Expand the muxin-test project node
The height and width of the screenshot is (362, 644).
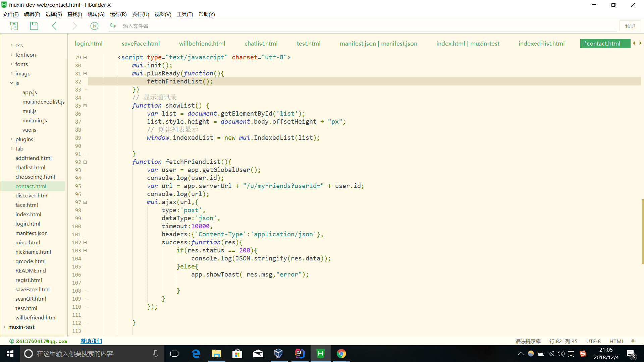[4, 327]
